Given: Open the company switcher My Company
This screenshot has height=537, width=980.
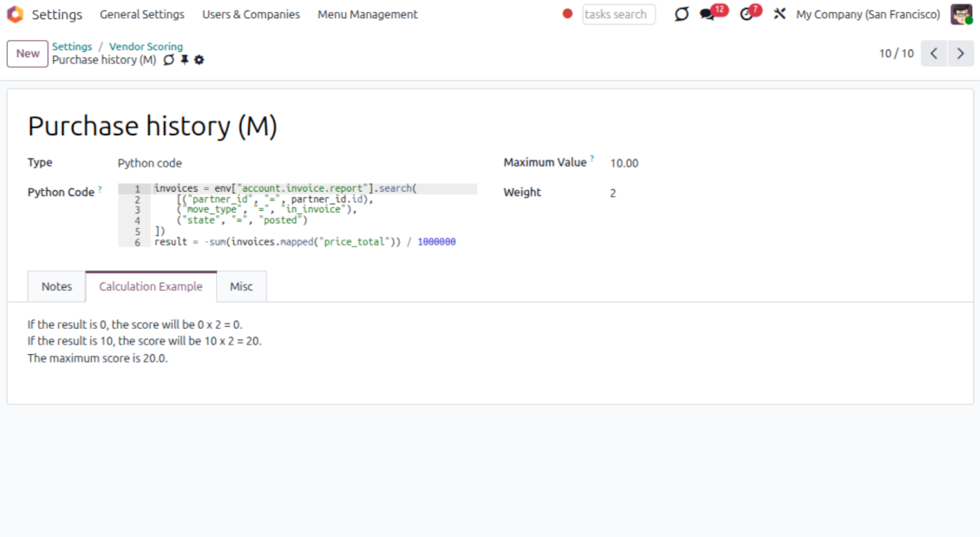Looking at the screenshot, I should pyautogui.click(x=867, y=15).
